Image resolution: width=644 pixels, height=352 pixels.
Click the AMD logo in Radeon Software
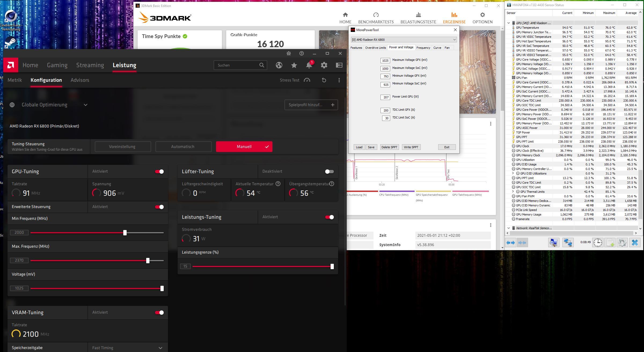tap(11, 65)
